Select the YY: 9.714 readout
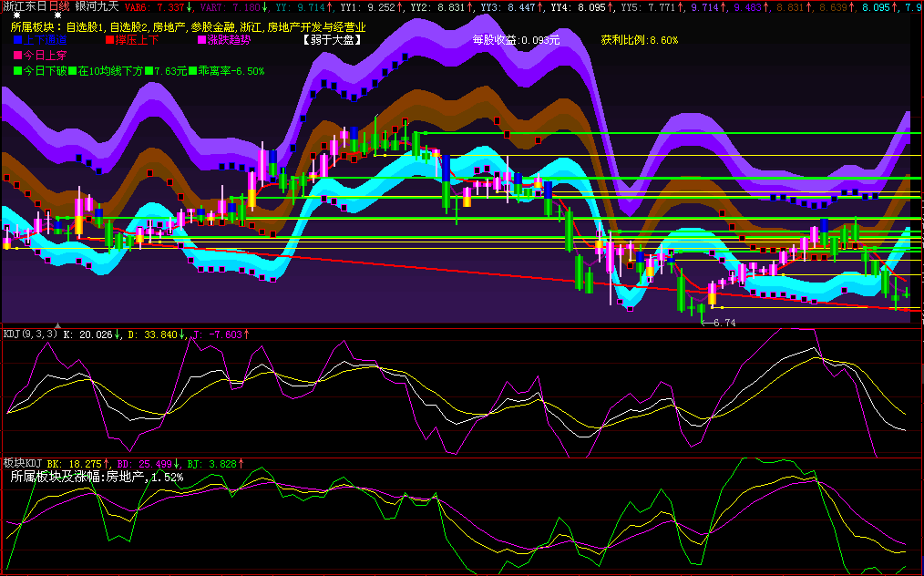Screen dimensions: 924x576 300,7
